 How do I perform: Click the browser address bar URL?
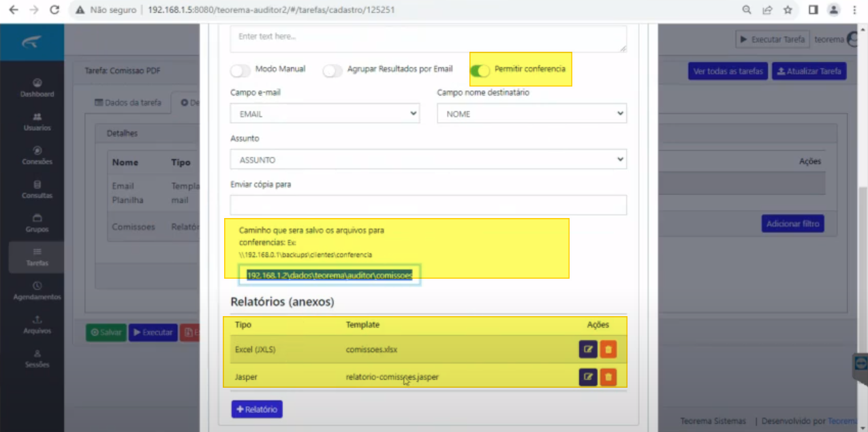pyautogui.click(x=270, y=10)
